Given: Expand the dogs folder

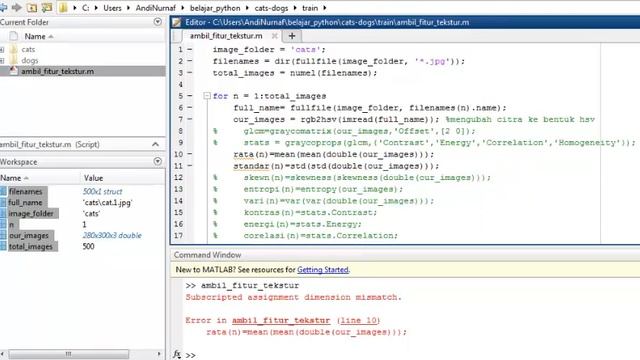Looking at the screenshot, I should pyautogui.click(x=2, y=61).
